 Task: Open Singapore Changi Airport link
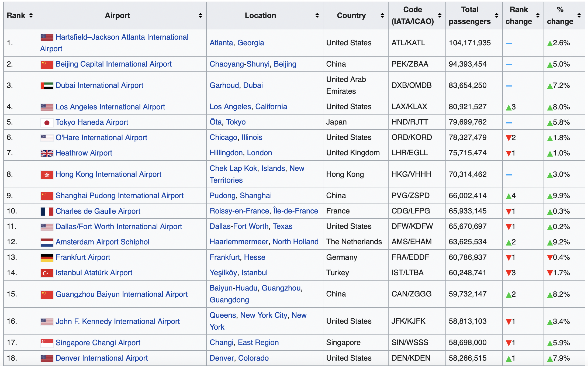[98, 343]
